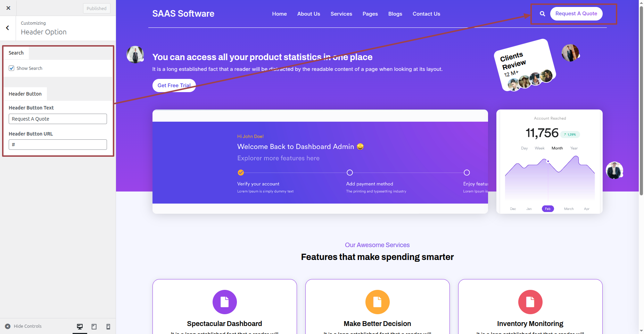Screen dimensions: 644x334
Task: Go back using the left chevron arrow
Action: [8, 28]
